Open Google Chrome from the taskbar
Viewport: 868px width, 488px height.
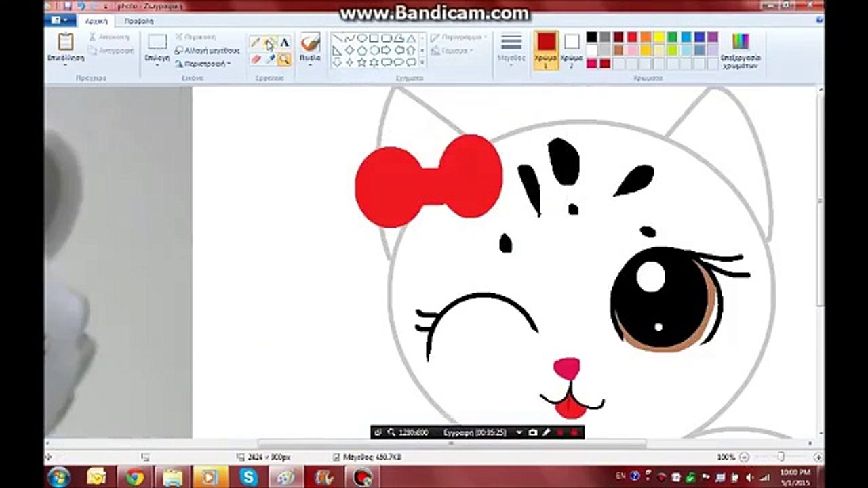pyautogui.click(x=134, y=476)
